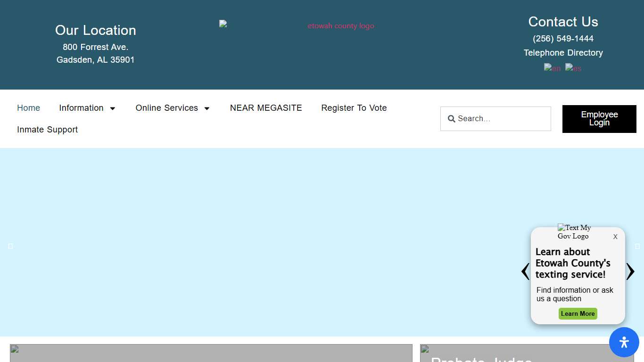Close the texting service popup
Viewport: 644px width, 362px height.
[615, 237]
